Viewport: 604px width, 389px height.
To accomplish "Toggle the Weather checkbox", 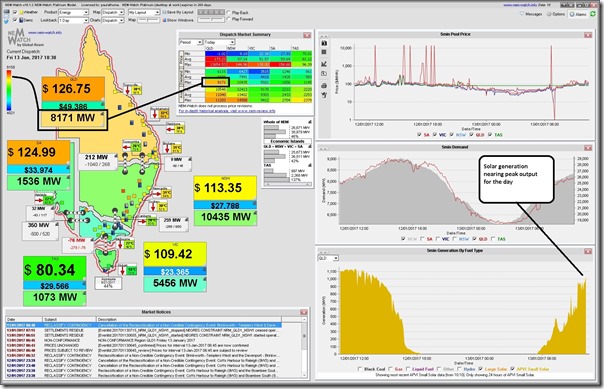I will [x=15, y=12].
